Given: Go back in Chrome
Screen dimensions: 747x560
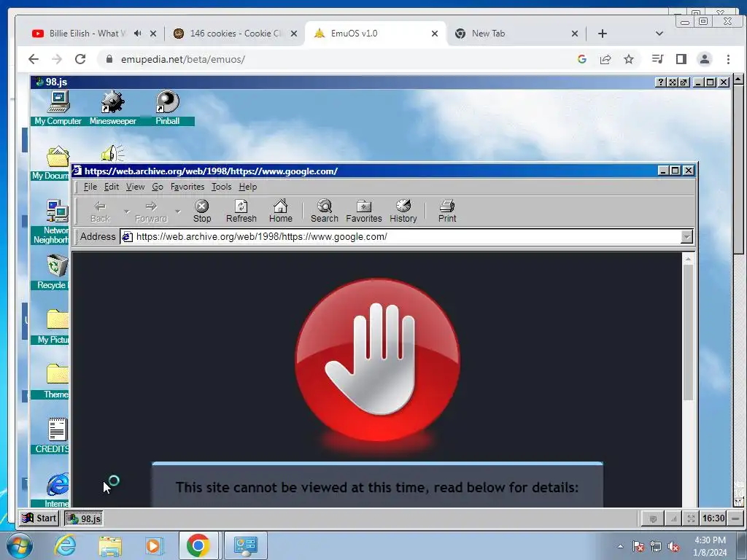Looking at the screenshot, I should coord(34,59).
